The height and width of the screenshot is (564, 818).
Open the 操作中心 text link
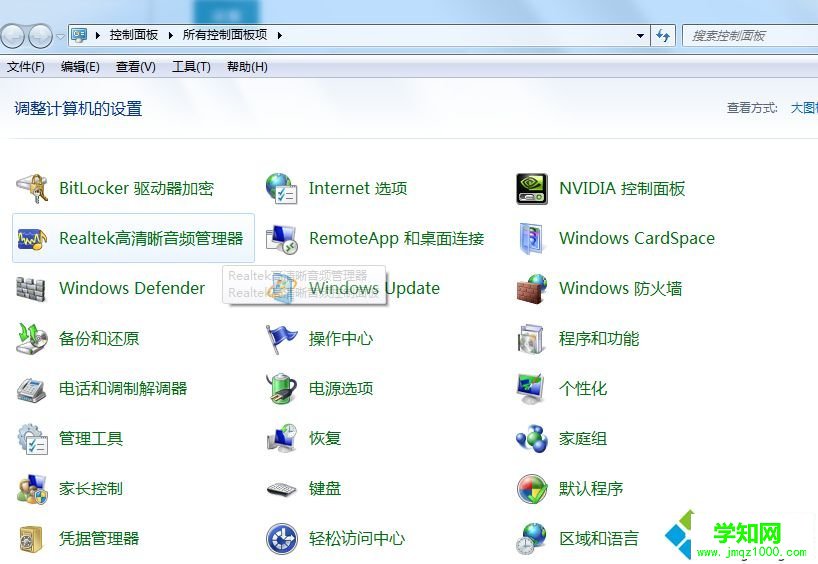click(341, 339)
